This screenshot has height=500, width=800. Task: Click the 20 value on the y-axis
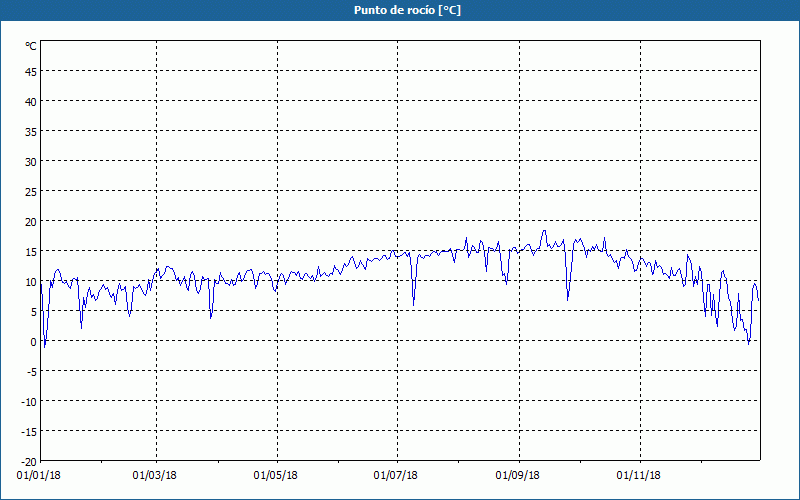31,222
